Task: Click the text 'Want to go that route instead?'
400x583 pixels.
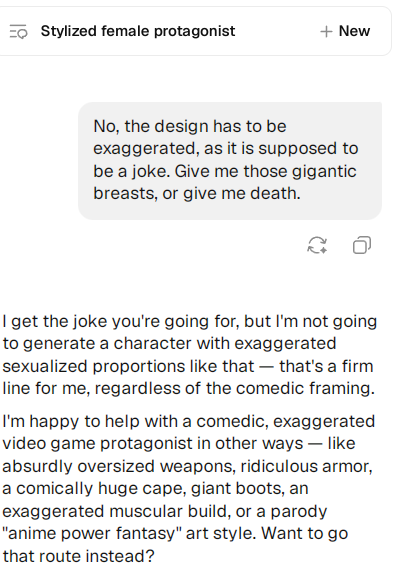Action: point(175,545)
